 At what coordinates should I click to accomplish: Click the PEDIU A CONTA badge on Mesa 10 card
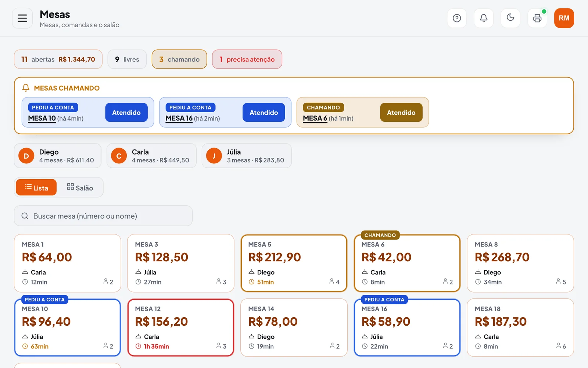point(45,300)
